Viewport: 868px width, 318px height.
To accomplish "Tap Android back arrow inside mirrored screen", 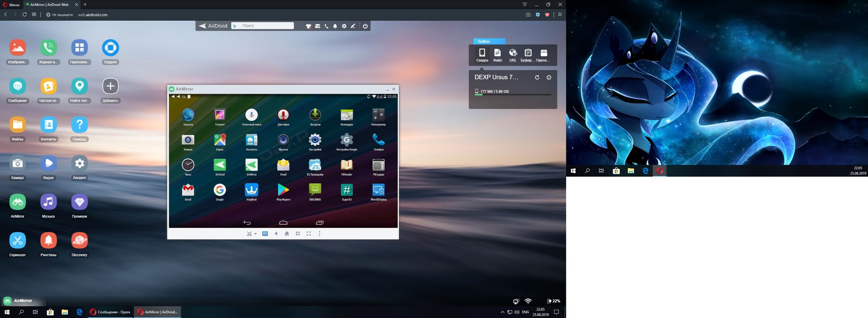I will [x=247, y=223].
